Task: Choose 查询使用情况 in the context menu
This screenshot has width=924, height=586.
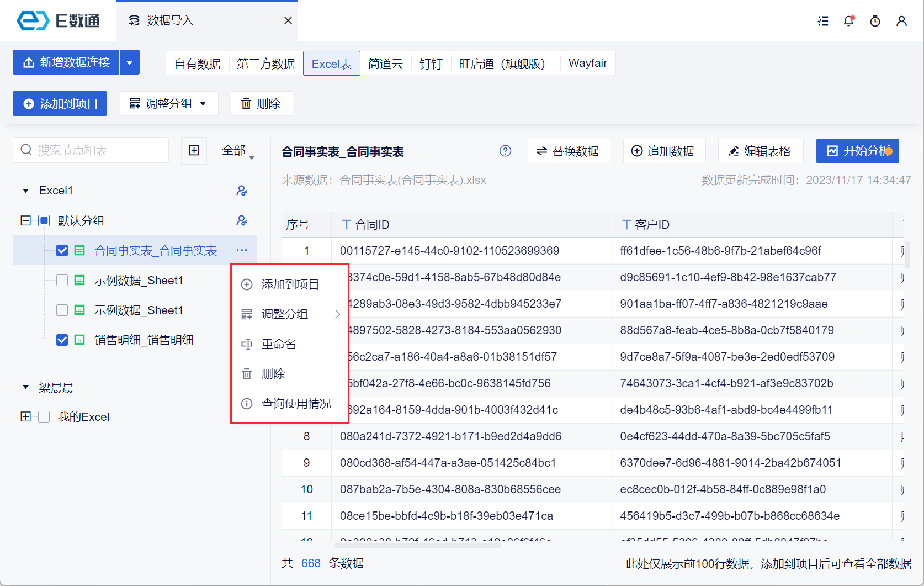Action: coord(290,404)
